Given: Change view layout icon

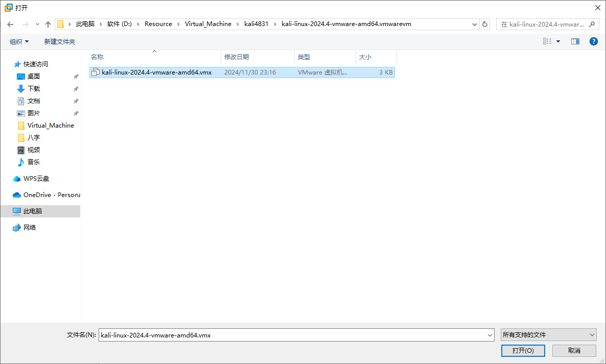Looking at the screenshot, I should [x=547, y=41].
